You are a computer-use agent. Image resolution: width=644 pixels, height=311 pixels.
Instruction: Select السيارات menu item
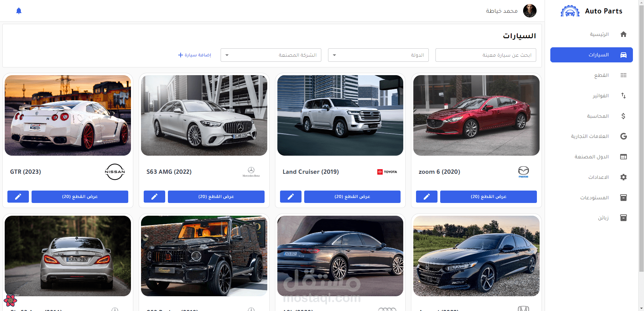pyautogui.click(x=592, y=55)
